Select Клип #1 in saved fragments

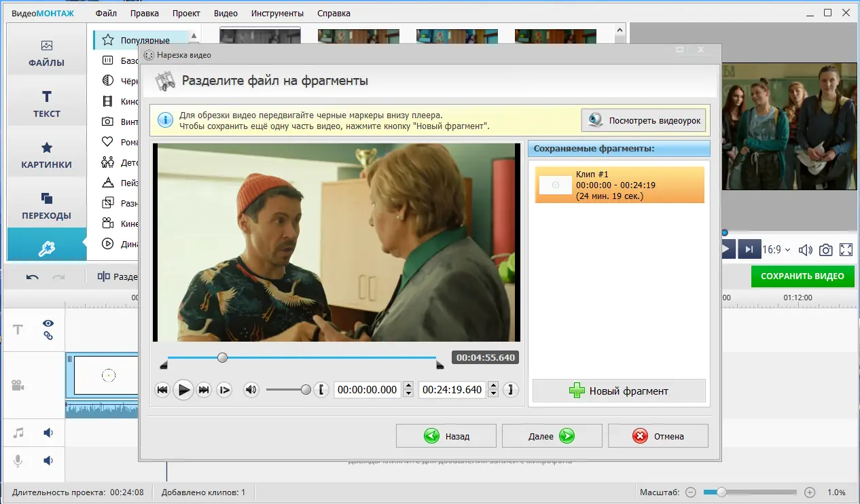point(620,185)
